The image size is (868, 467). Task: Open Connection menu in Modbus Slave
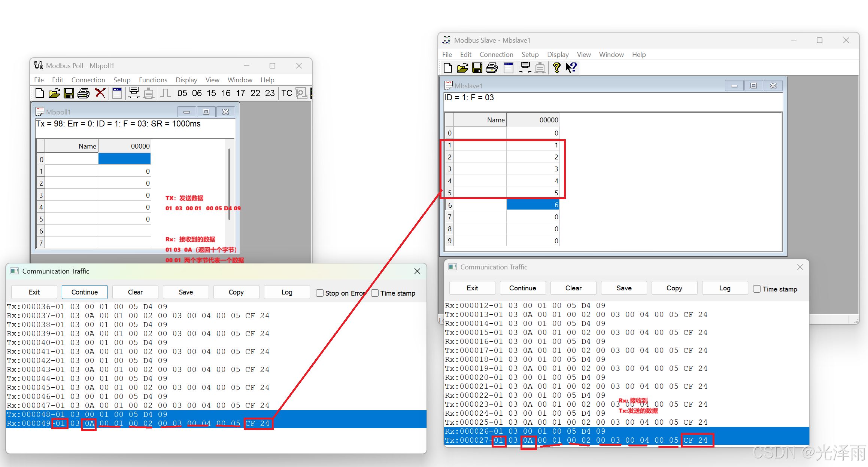tap(496, 54)
